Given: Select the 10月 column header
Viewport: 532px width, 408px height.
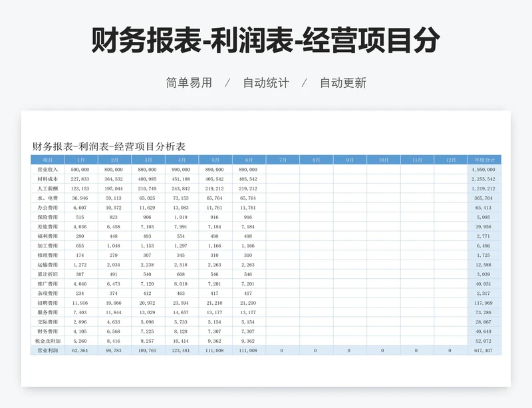Looking at the screenshot, I should click(384, 160).
